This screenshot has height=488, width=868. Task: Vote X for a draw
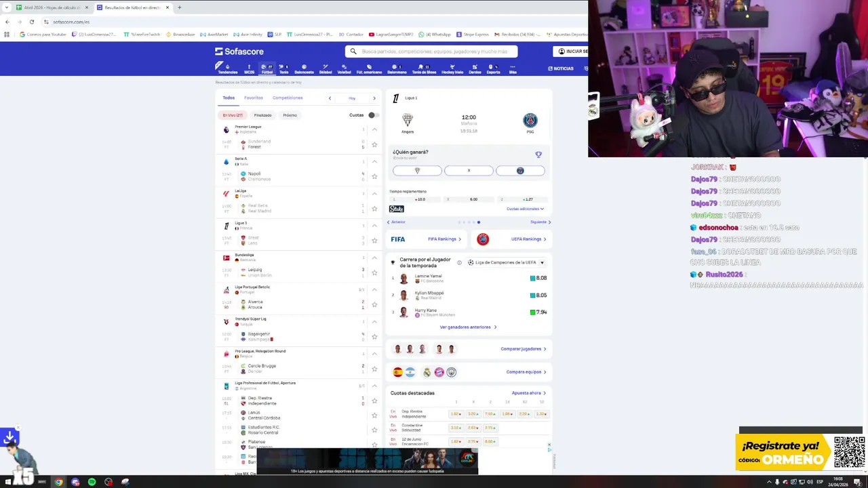coord(469,171)
